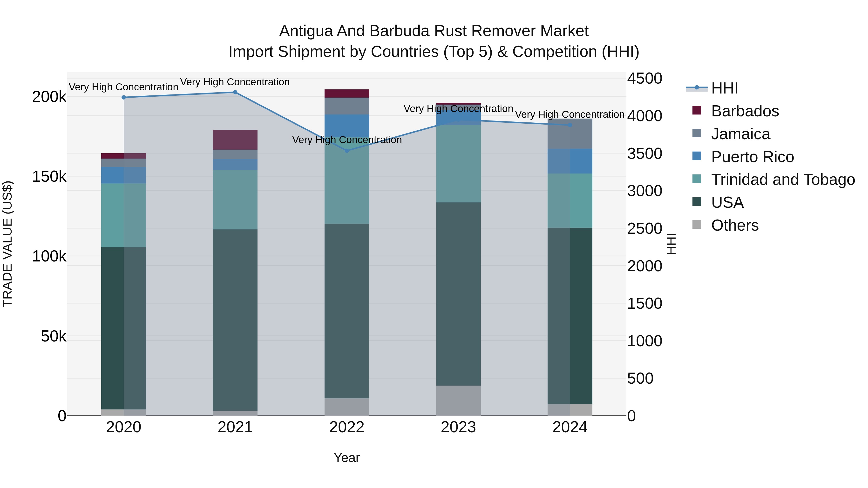This screenshot has height=488, width=868.
Task: Click the 150k y-axis tick label
Action: (49, 176)
